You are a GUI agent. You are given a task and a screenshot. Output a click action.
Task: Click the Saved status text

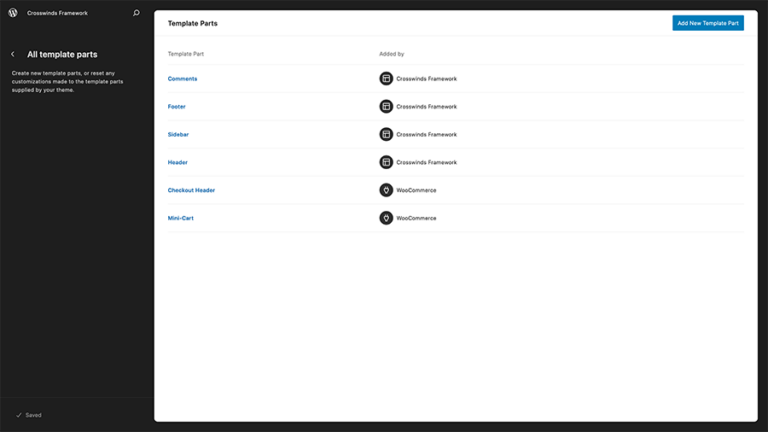pyautogui.click(x=33, y=415)
